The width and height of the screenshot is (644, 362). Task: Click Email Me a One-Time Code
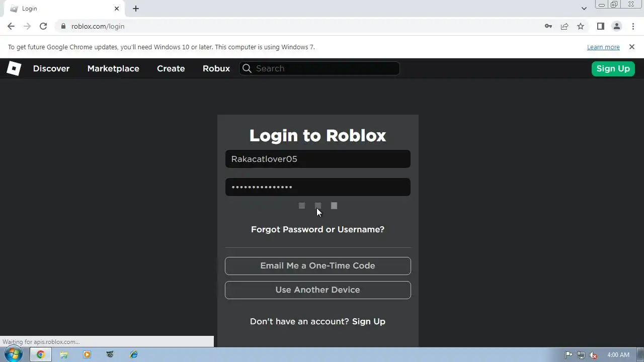(x=317, y=266)
